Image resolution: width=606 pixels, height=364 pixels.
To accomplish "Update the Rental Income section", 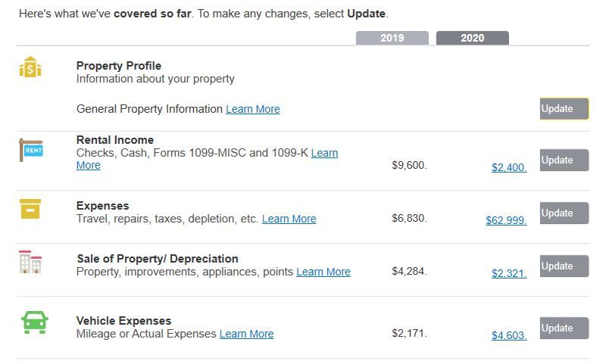I will pos(564,160).
